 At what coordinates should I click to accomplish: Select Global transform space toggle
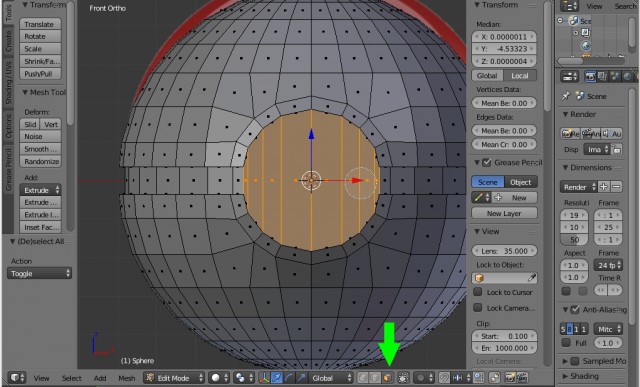tap(487, 76)
